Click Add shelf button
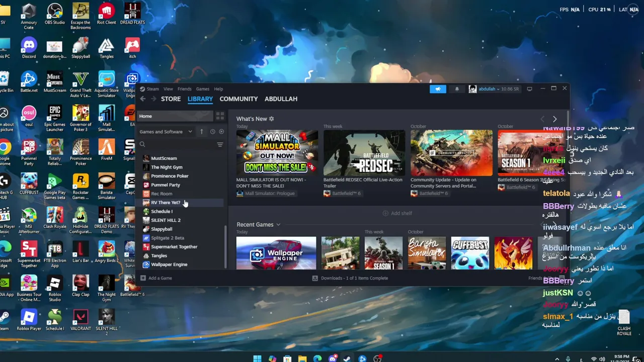This screenshot has height=362, width=644. coord(397,213)
